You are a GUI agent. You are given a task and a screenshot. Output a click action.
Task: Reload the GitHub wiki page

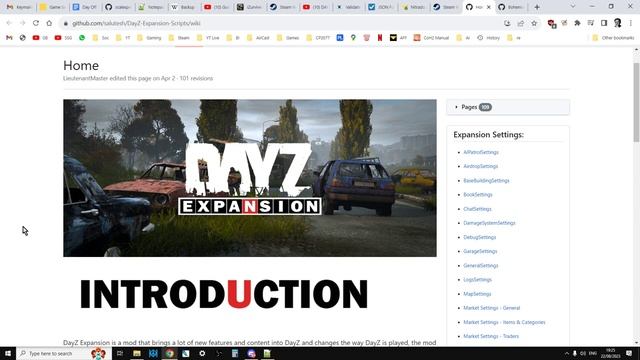36,23
